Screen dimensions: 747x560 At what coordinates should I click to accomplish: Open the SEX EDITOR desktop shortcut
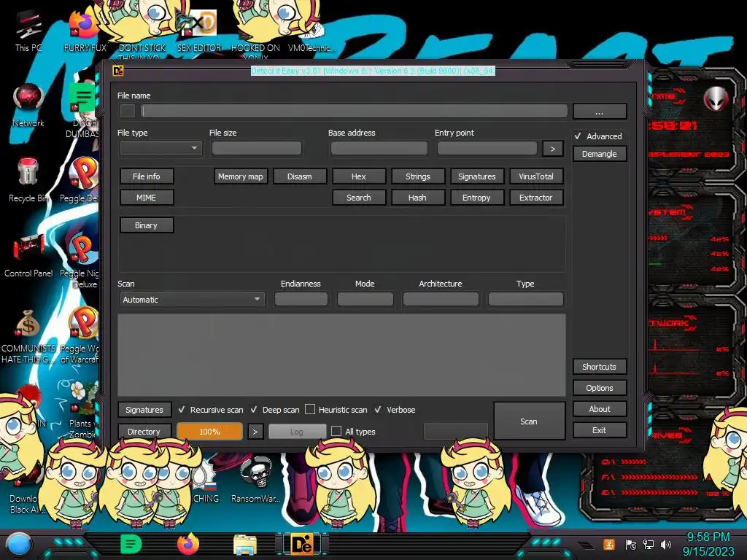198,31
